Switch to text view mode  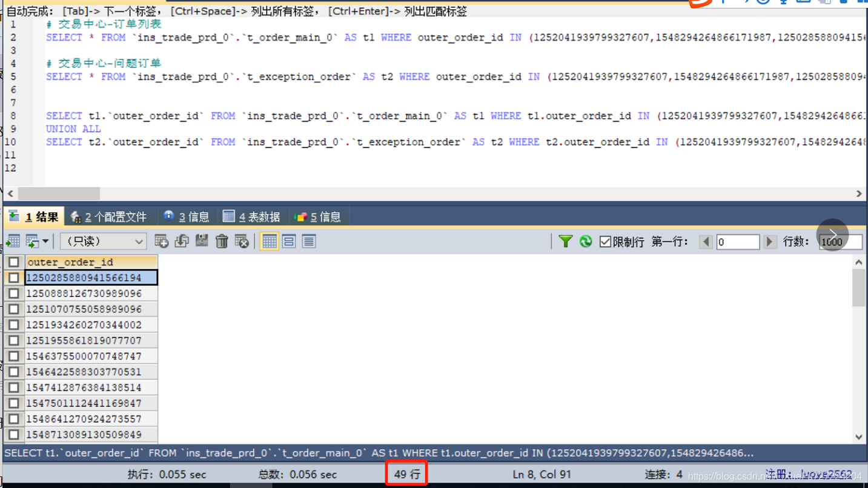point(309,241)
